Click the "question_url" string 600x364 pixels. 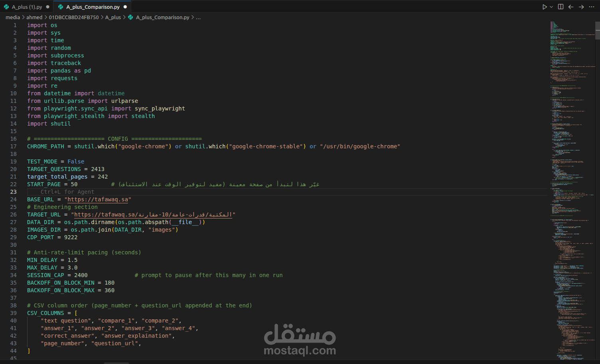[114, 343]
